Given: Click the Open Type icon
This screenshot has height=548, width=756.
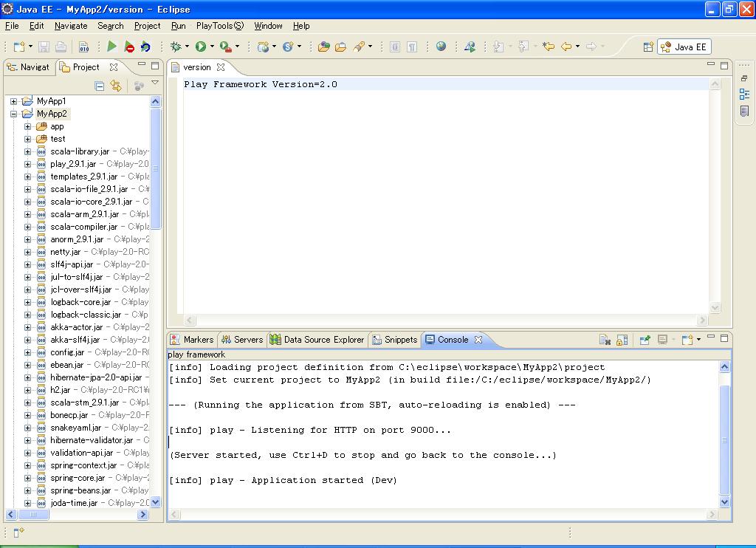Looking at the screenshot, I should click(324, 47).
